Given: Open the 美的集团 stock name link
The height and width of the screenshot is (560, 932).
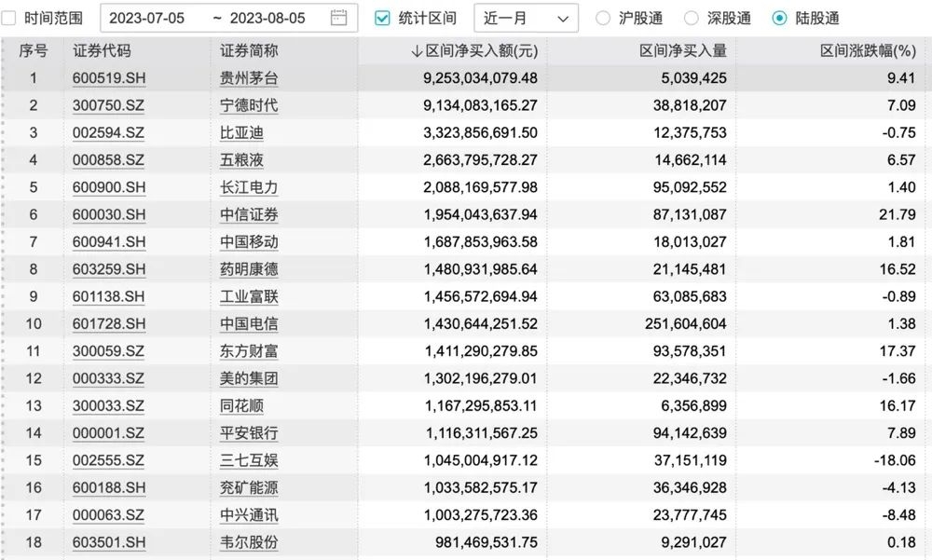Looking at the screenshot, I should [249, 378].
